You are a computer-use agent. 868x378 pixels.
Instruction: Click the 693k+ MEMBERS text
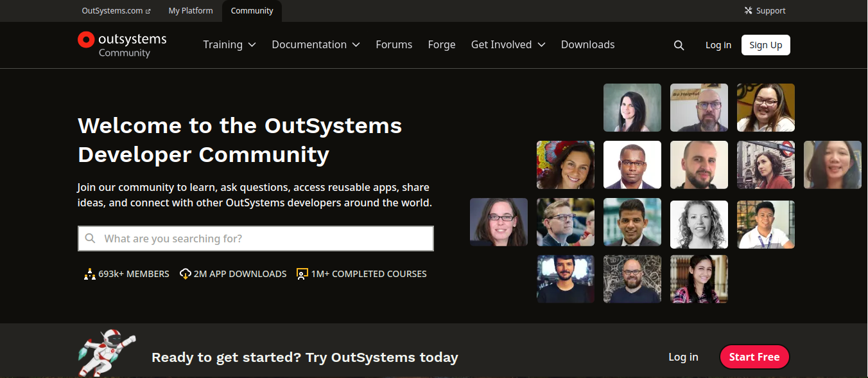134,274
